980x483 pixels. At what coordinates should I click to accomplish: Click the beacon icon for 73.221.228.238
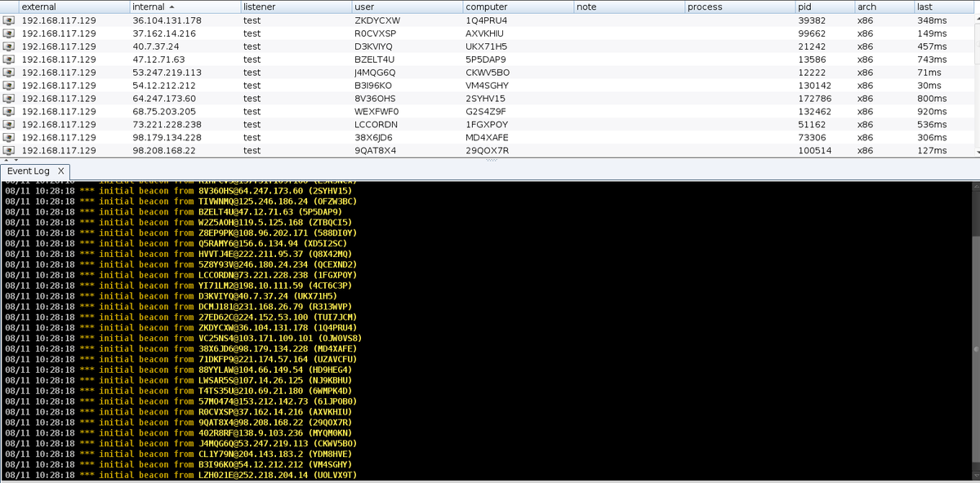[9, 125]
